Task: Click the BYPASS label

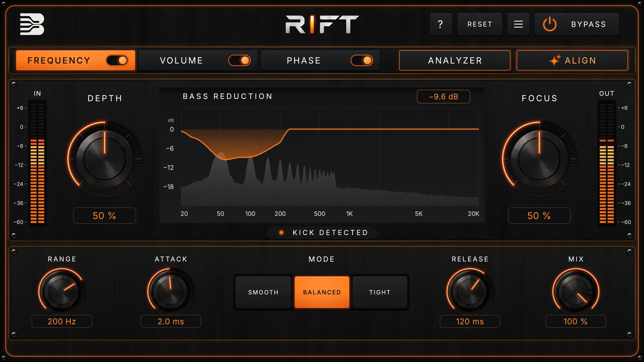Action: tap(588, 24)
